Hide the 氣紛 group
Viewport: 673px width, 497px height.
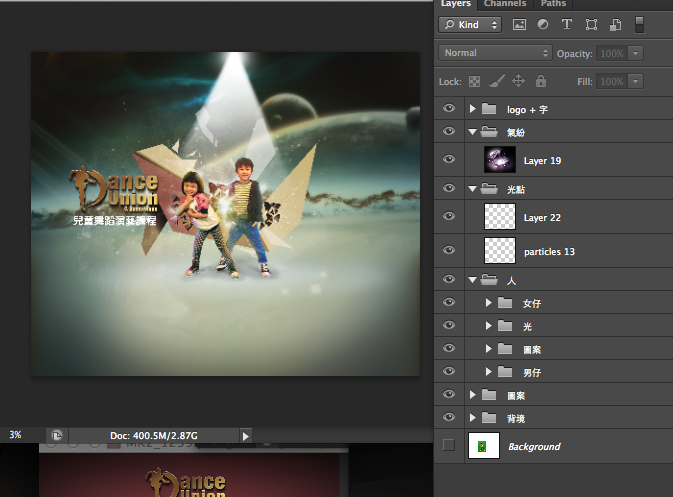(x=449, y=130)
